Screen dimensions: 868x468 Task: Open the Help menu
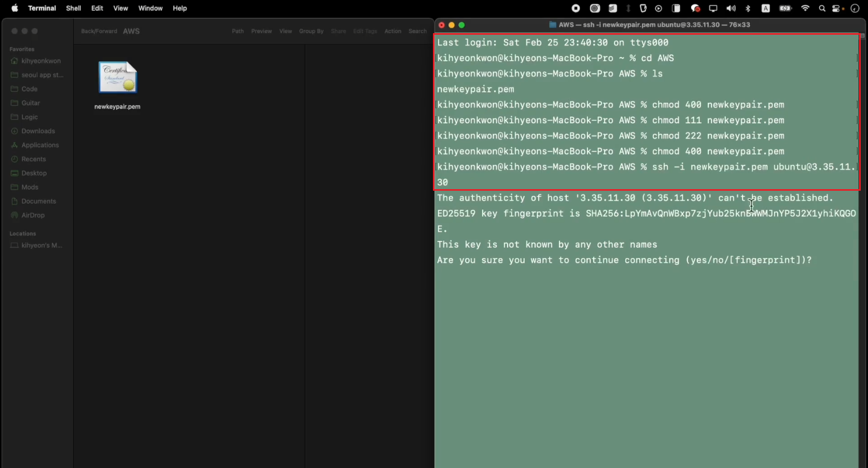pyautogui.click(x=180, y=8)
